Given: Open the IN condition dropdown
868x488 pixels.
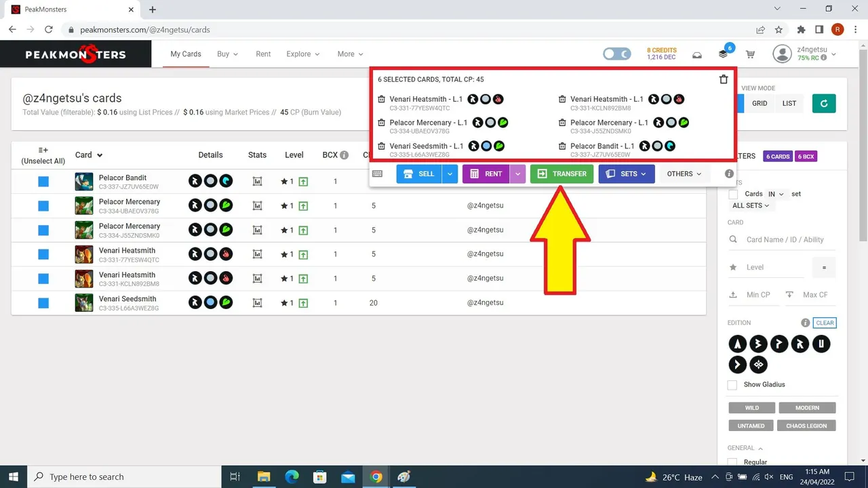Looking at the screenshot, I should [775, 194].
